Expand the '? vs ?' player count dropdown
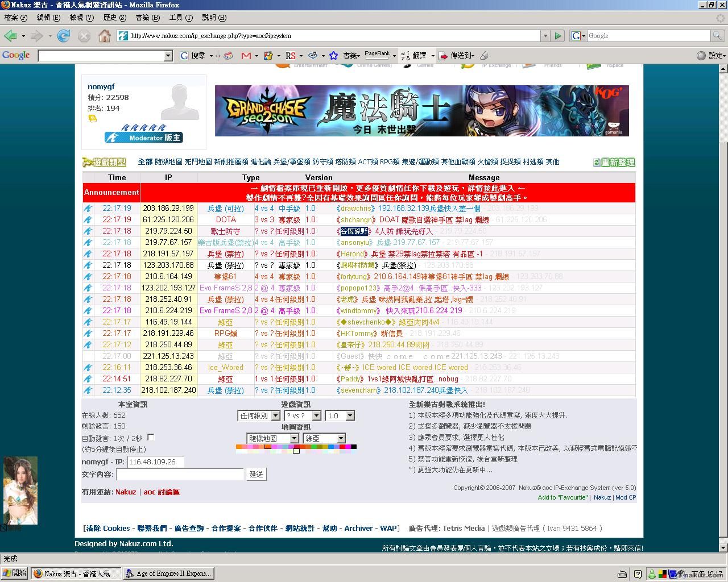This screenshot has height=582, width=728. (303, 416)
